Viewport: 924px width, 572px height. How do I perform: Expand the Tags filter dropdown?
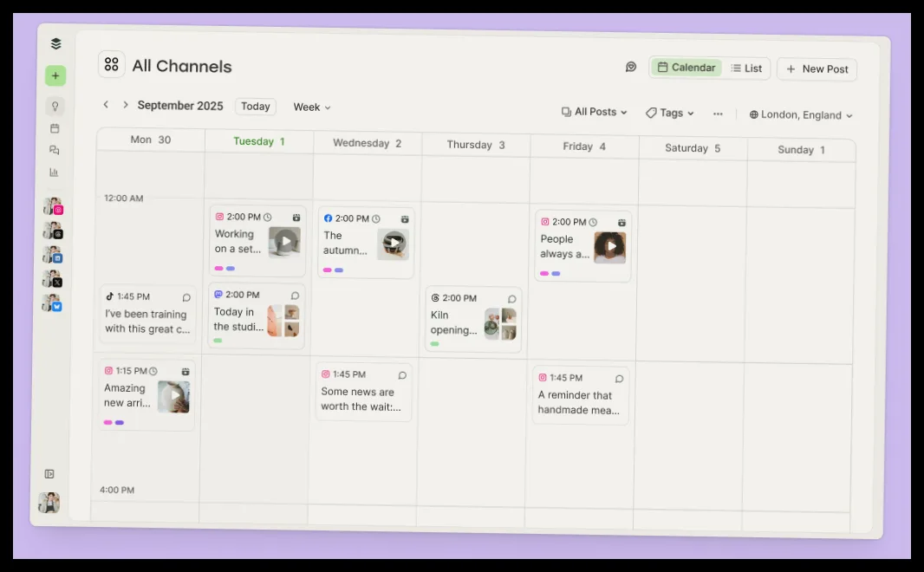tap(669, 113)
